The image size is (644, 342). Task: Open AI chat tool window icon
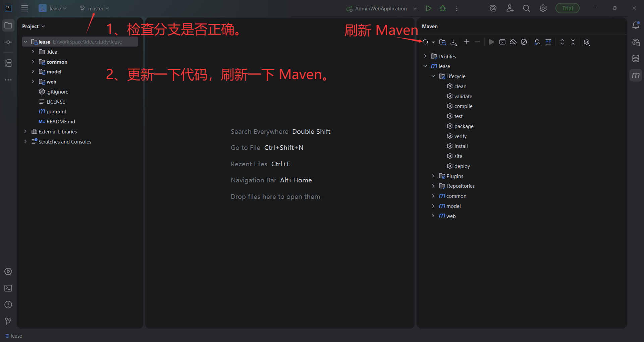pyautogui.click(x=636, y=42)
